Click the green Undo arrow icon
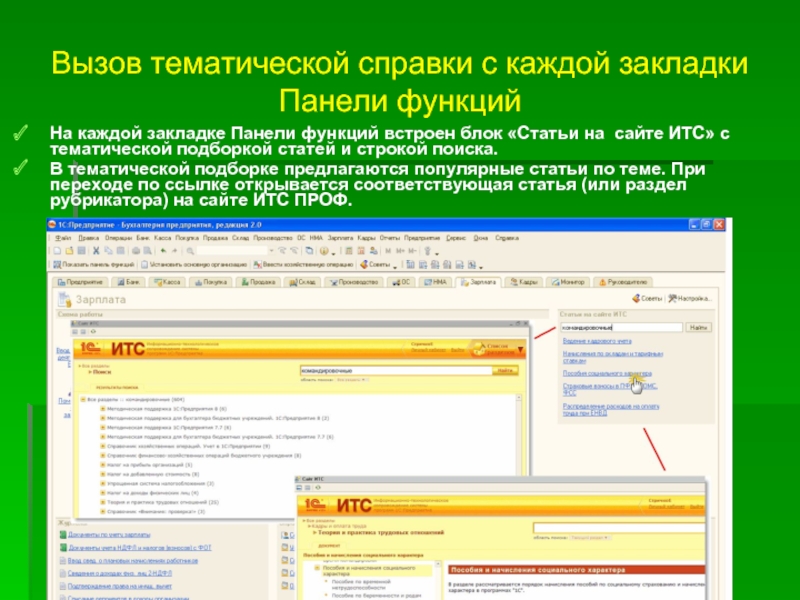Image resolution: width=800 pixels, height=600 pixels. (163, 251)
